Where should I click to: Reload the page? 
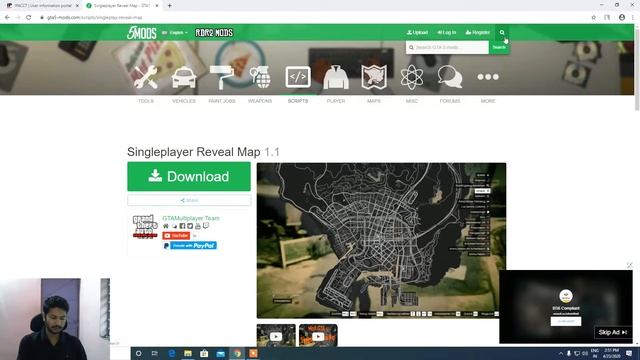(29, 18)
